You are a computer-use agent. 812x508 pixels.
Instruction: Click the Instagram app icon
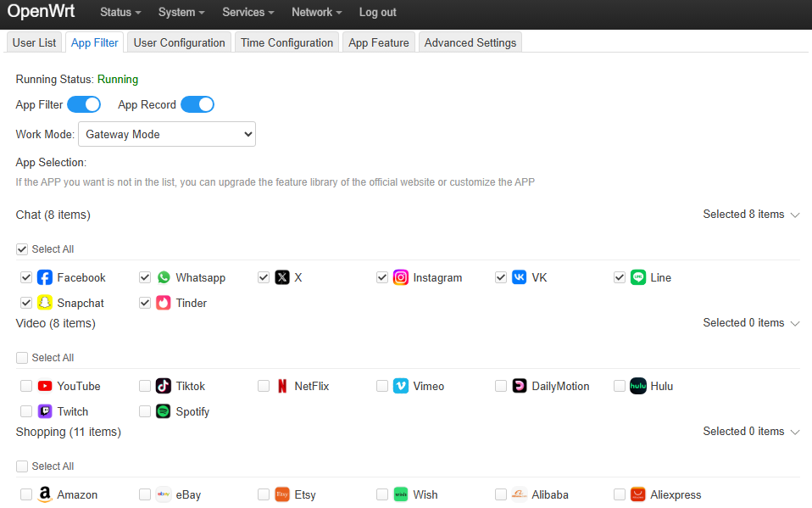pyautogui.click(x=400, y=277)
